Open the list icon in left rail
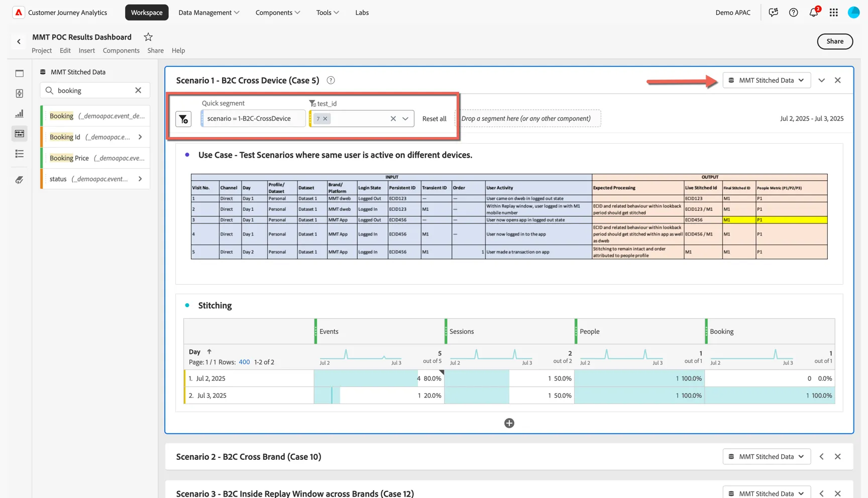This screenshot has width=868, height=498. 20,154
